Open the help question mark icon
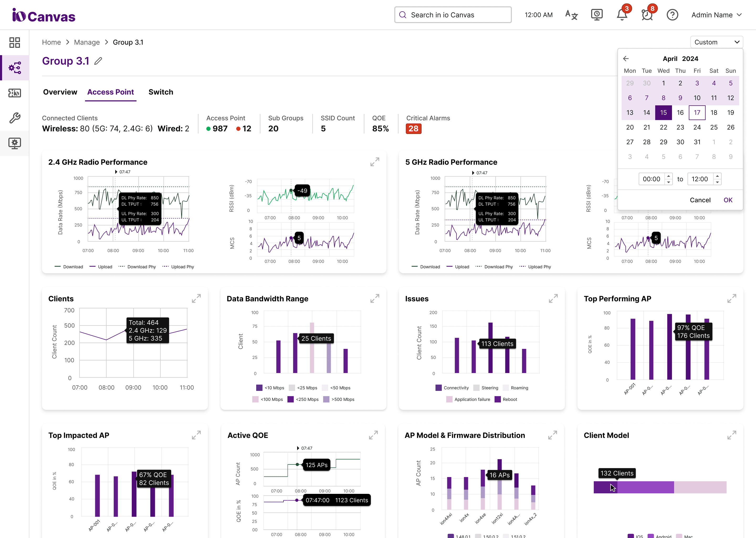 point(672,15)
